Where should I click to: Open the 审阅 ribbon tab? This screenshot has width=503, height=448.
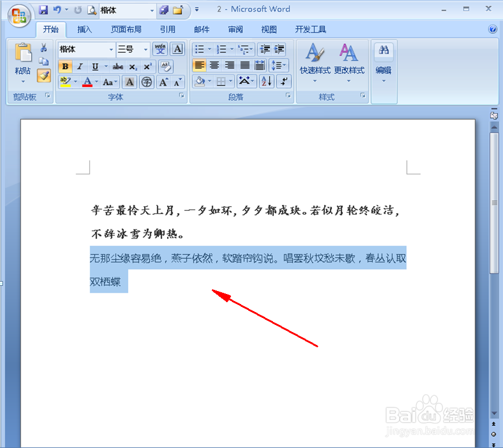click(234, 29)
